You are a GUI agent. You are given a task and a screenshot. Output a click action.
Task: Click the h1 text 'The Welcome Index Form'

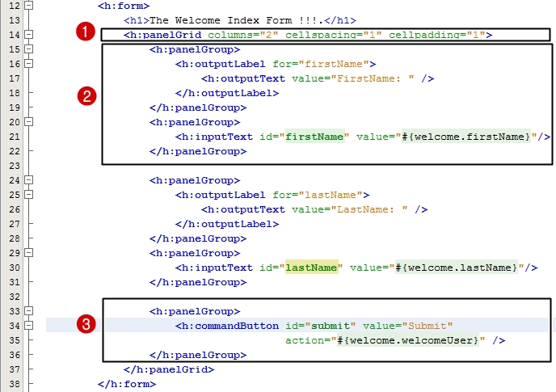click(x=221, y=20)
